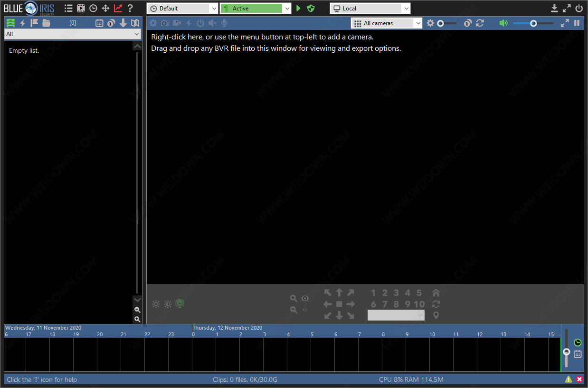This screenshot has height=388, width=588.
Task: Open the calendar icon in clips toolbar
Action: (99, 23)
